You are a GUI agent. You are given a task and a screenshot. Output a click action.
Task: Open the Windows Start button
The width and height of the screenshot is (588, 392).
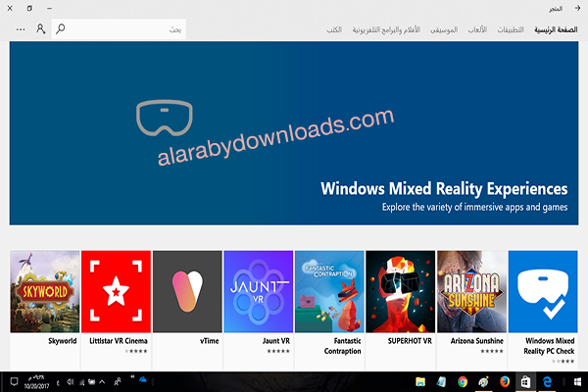577,382
